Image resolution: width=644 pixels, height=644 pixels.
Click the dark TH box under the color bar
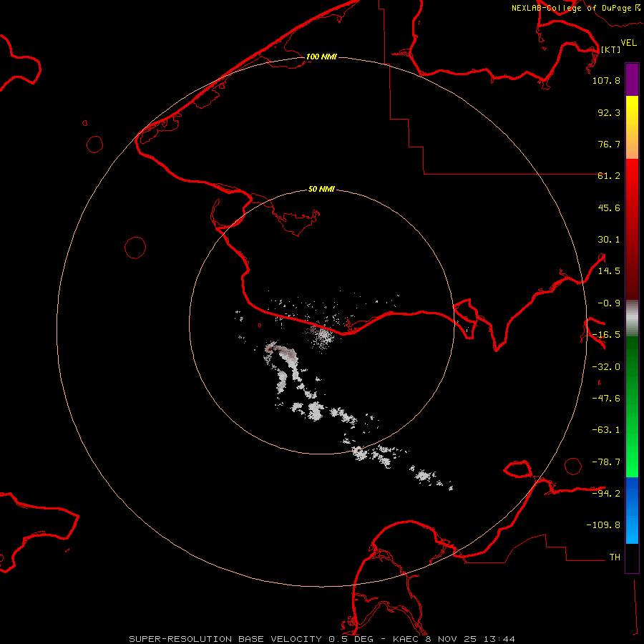point(632,558)
